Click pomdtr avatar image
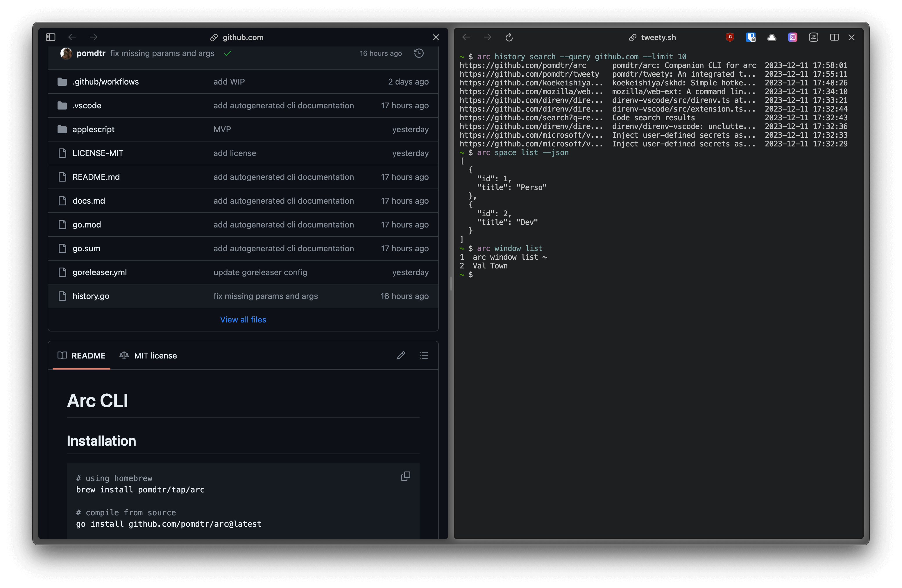902x588 pixels. pyautogui.click(x=66, y=53)
